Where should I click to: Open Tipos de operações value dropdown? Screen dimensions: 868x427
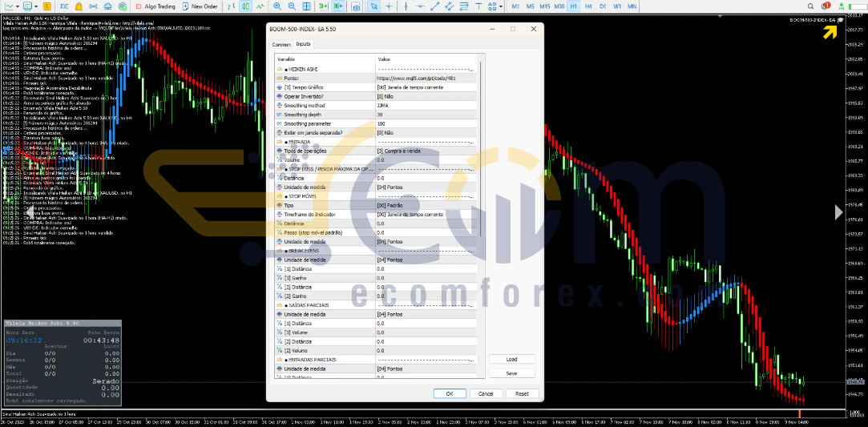(426, 151)
